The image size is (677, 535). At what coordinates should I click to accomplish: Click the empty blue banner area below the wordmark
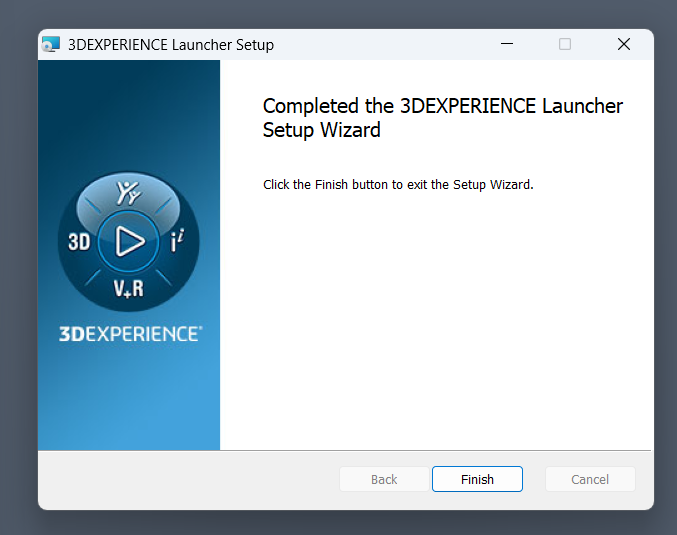129,400
